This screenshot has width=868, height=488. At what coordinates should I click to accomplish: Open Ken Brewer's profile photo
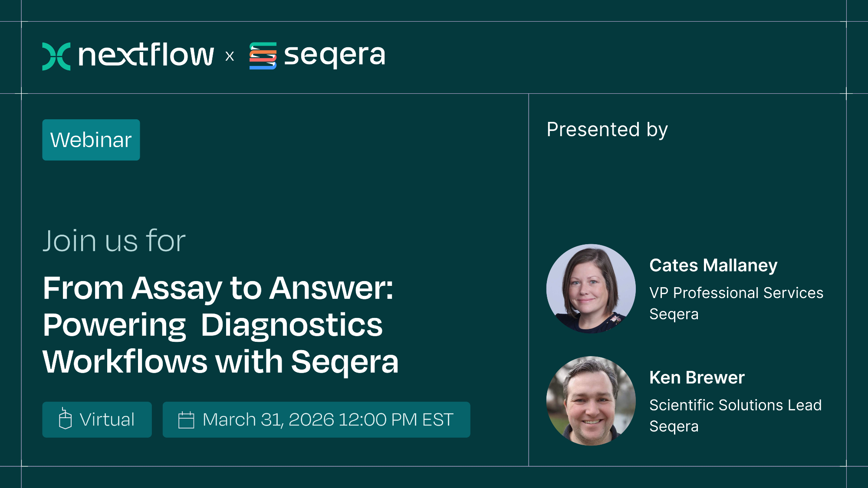pos(591,401)
